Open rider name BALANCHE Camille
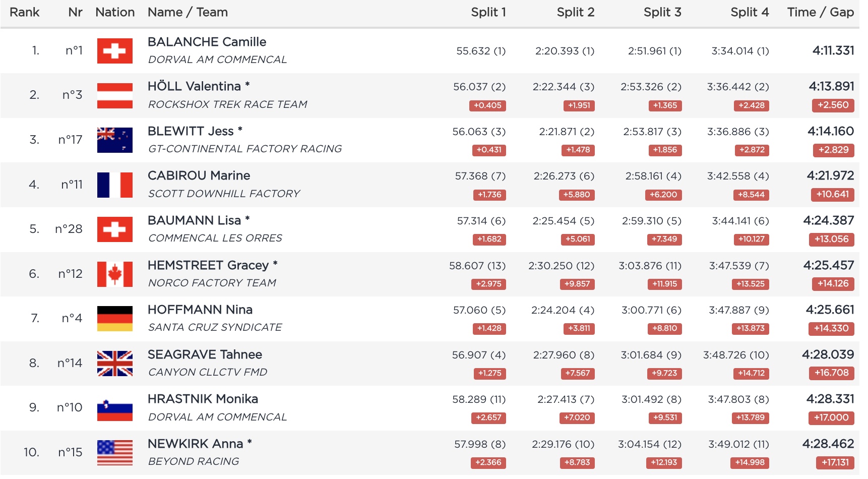This screenshot has width=868, height=479. click(207, 42)
